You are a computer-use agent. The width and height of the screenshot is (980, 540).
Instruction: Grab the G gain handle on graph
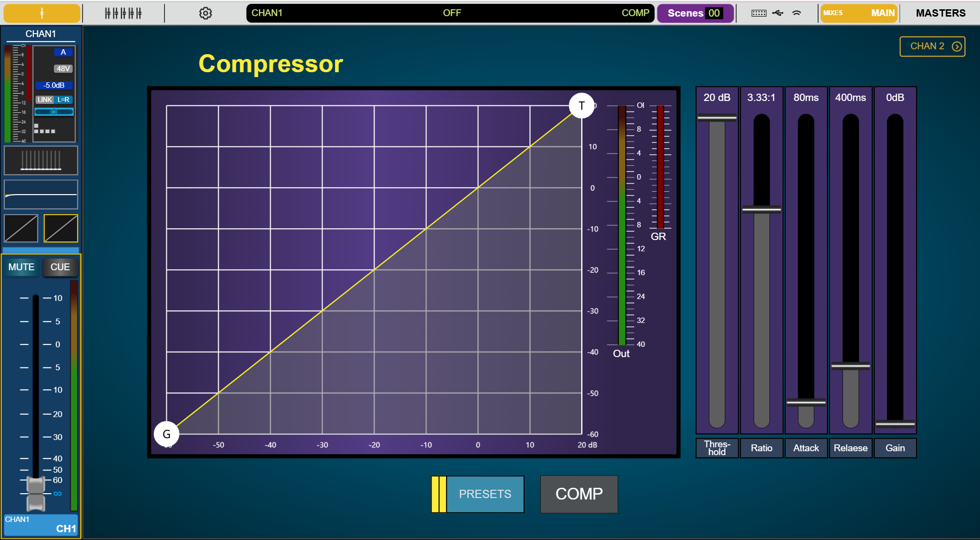(167, 434)
